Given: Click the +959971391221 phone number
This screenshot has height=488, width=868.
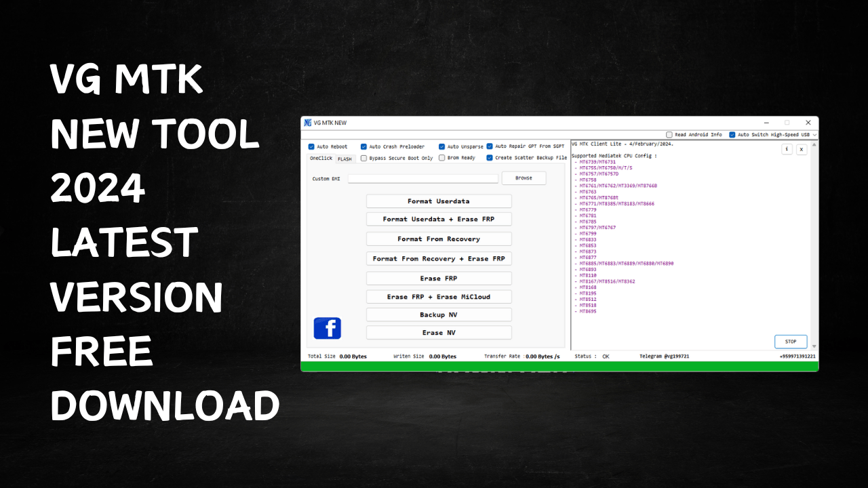Looking at the screenshot, I should click(797, 356).
